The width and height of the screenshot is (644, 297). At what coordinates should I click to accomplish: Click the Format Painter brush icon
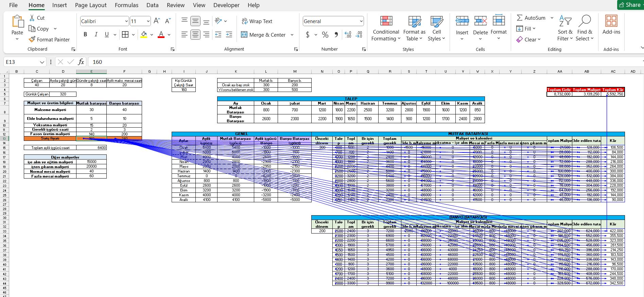tap(32, 39)
